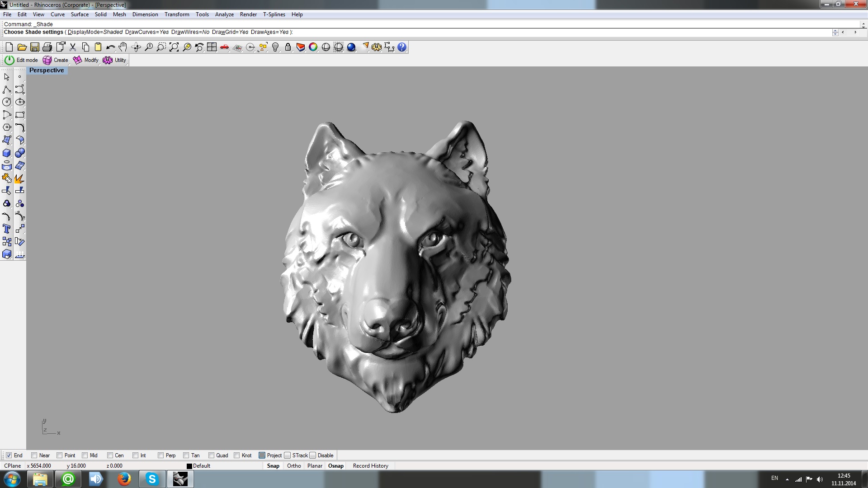The width and height of the screenshot is (868, 488).
Task: Open the Mesh menu
Action: click(119, 14)
